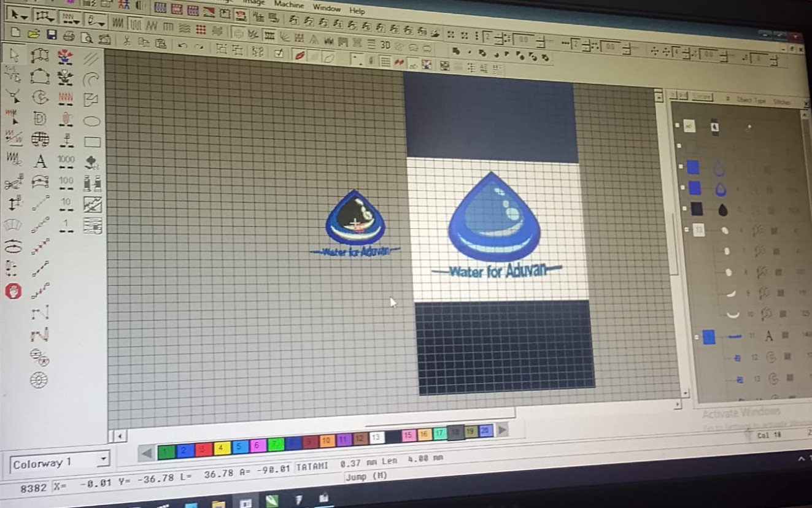Screen dimensions: 812x508
Task: Save the design with the floppy icon
Action: click(x=52, y=35)
